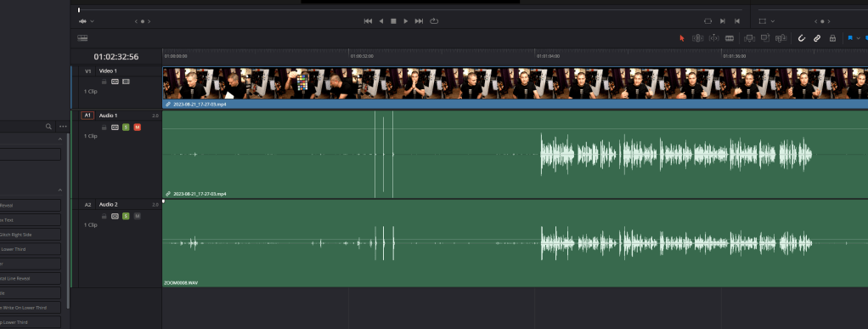Click the viewer scrubber playhead
868x329 pixels.
[x=79, y=10]
